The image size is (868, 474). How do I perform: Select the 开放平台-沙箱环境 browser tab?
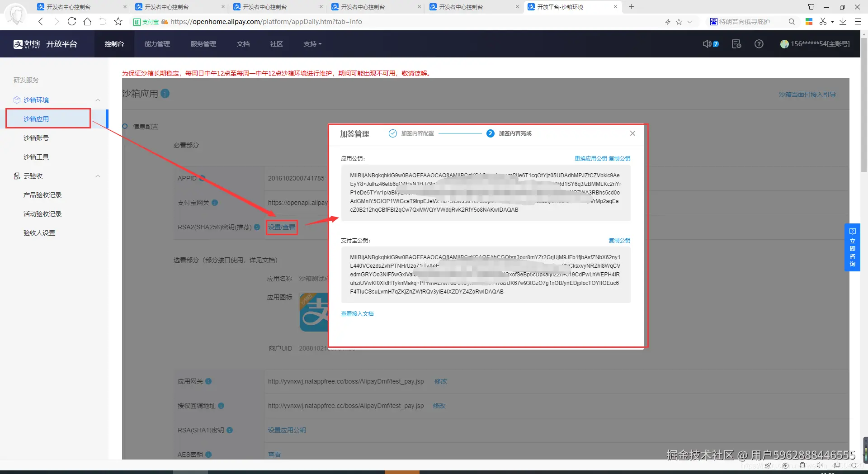pyautogui.click(x=572, y=7)
